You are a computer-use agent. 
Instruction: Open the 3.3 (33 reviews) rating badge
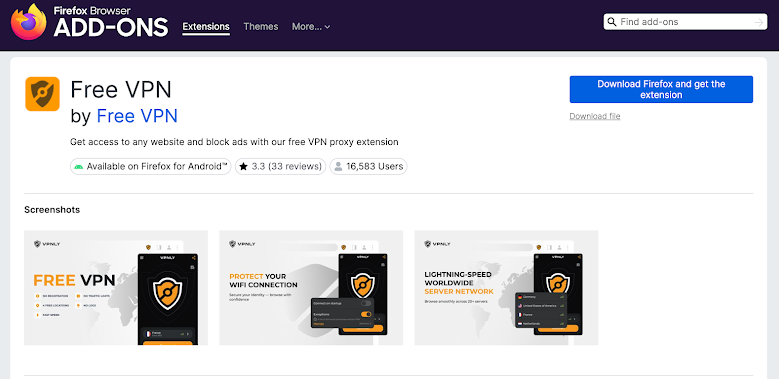(x=281, y=166)
